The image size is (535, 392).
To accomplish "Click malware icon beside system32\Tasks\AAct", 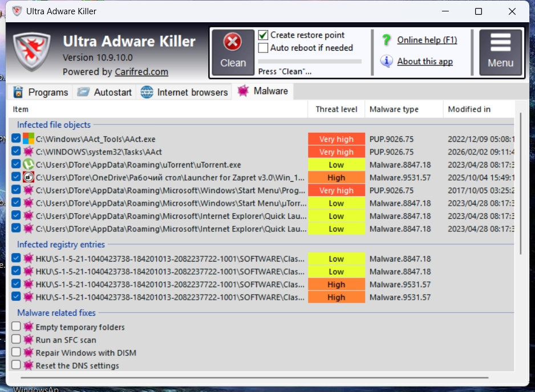I will [29, 152].
